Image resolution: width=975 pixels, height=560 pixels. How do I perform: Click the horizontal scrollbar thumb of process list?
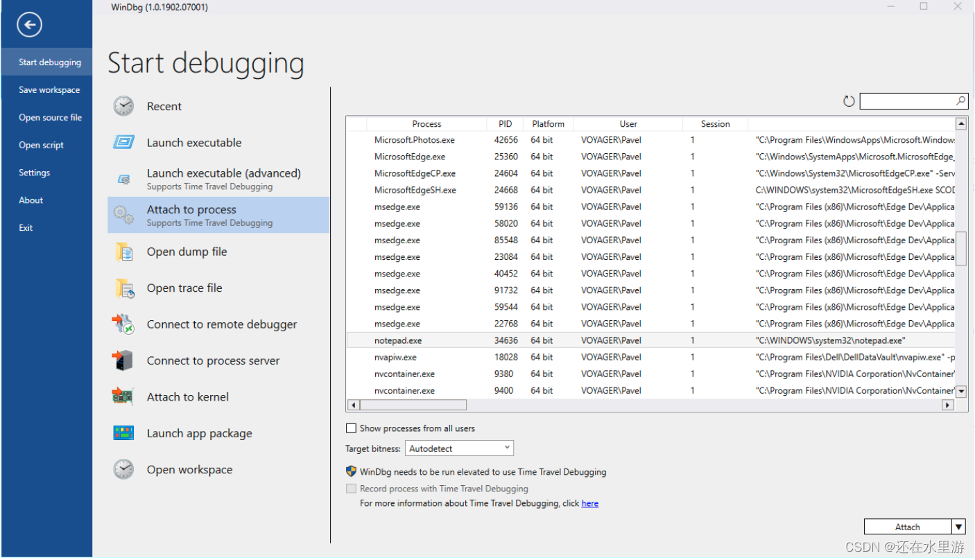coord(413,405)
